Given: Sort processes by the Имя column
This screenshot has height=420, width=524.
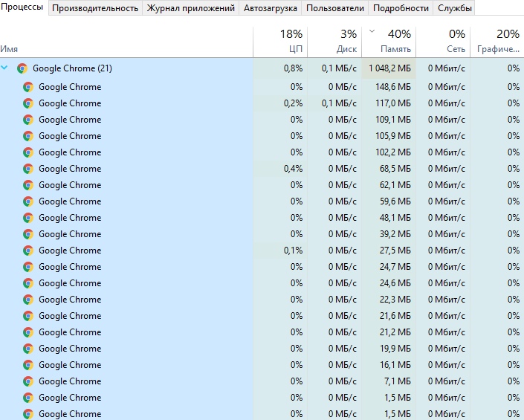Looking at the screenshot, I should (x=10, y=49).
